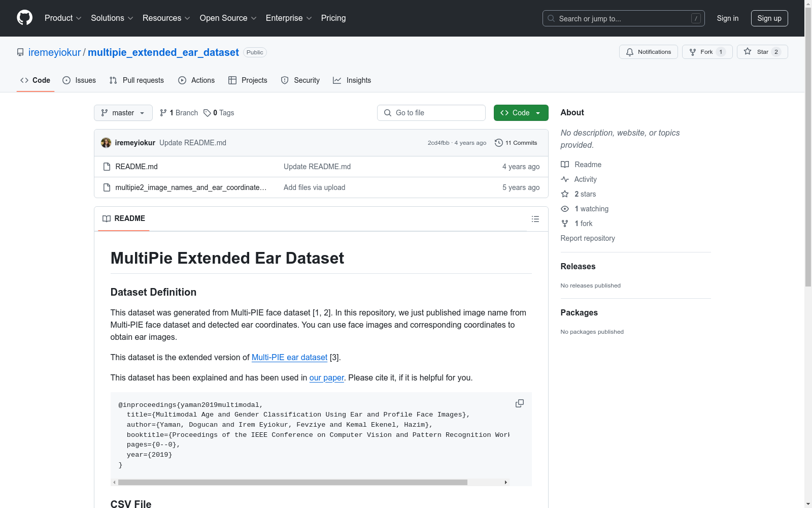Open the README outline icon

click(x=535, y=219)
